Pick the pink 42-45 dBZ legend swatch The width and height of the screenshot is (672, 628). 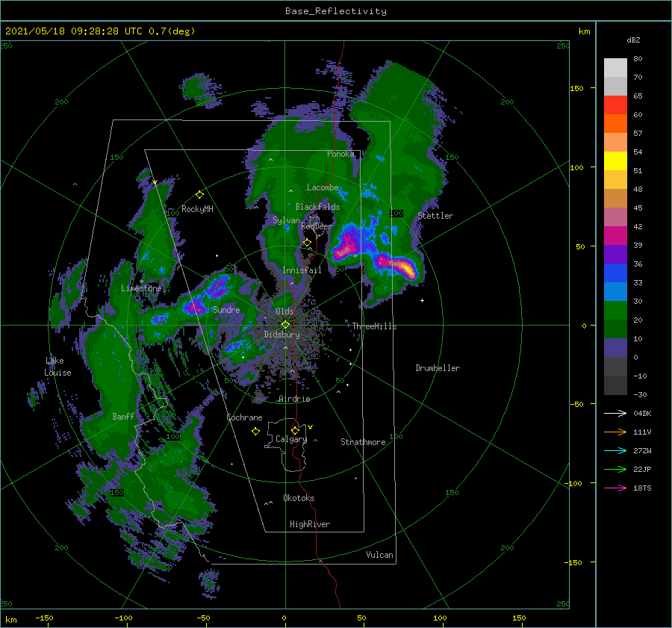point(615,217)
